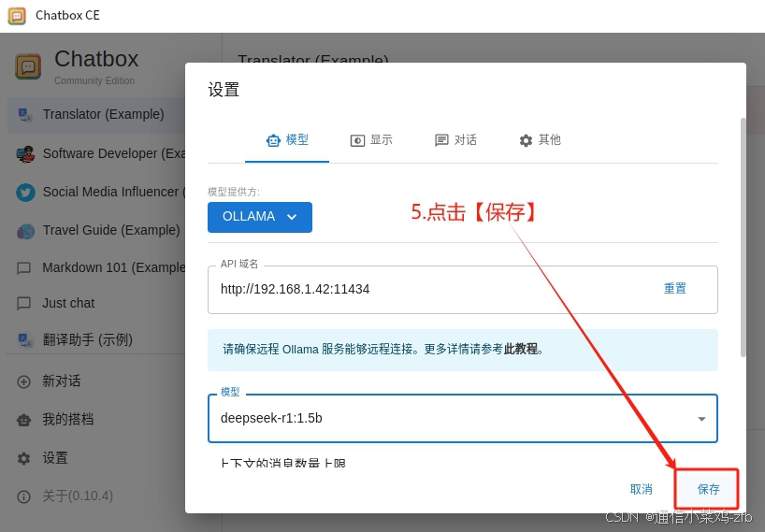Open the 对话 settings tab
Screen dimensions: 765x532
455,140
